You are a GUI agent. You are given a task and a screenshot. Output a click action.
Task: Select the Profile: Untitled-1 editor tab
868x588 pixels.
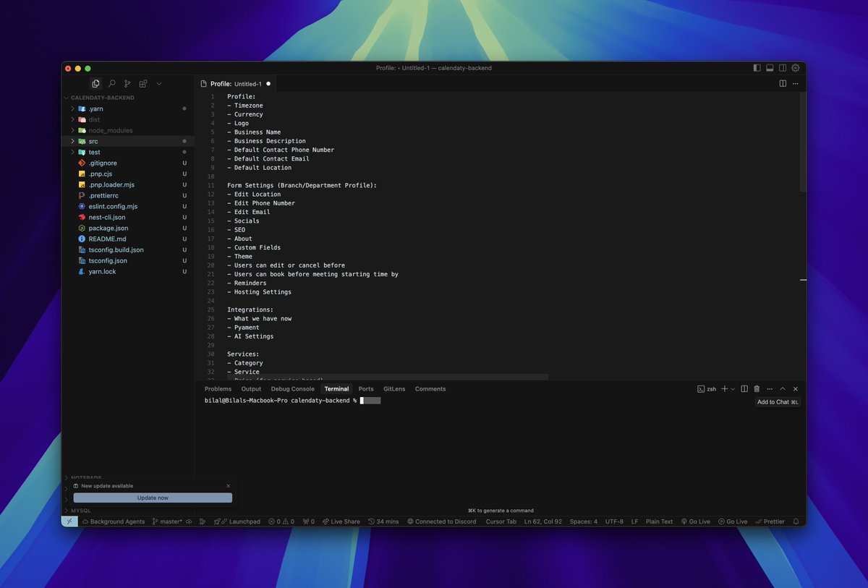point(236,84)
